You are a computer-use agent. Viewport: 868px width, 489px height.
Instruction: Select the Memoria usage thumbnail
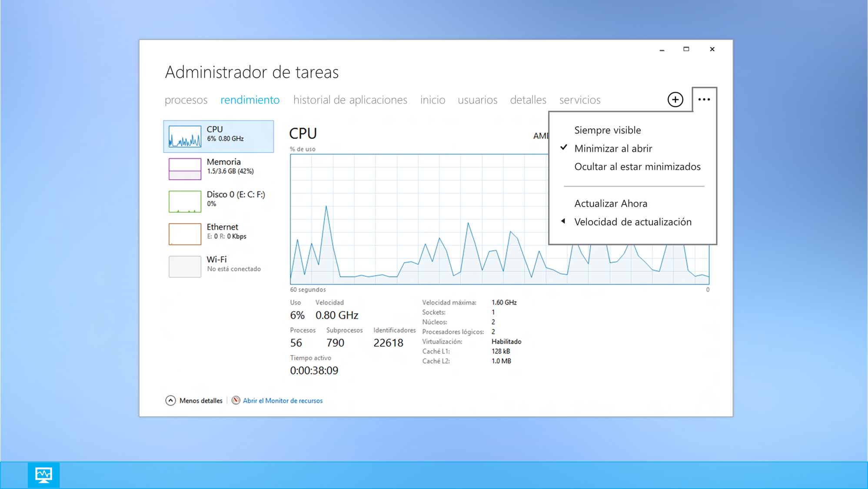tap(185, 169)
